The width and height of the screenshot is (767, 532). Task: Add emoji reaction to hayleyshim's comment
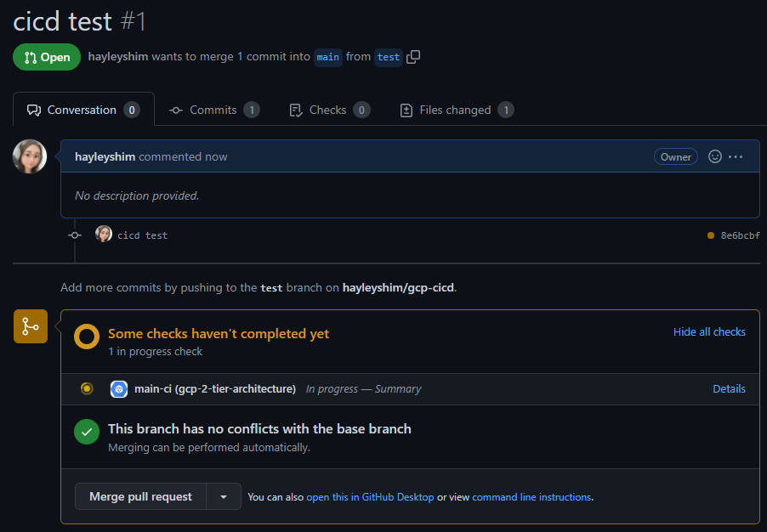tap(714, 156)
